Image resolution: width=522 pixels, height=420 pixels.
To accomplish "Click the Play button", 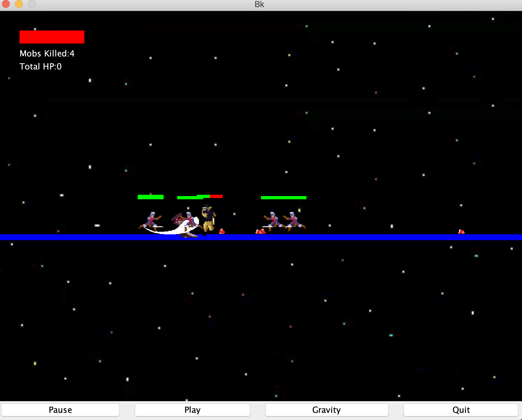I will (192, 410).
